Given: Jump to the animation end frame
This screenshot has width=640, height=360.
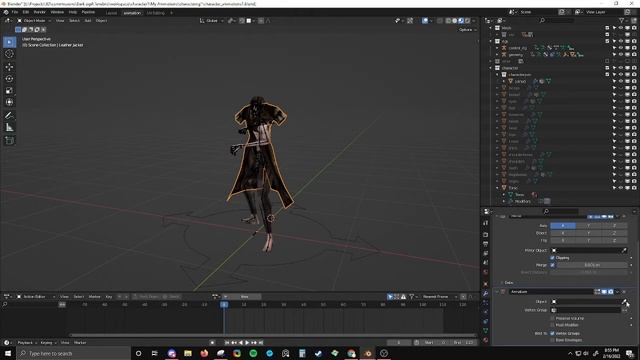Looking at the screenshot, I should pyautogui.click(x=261, y=343).
